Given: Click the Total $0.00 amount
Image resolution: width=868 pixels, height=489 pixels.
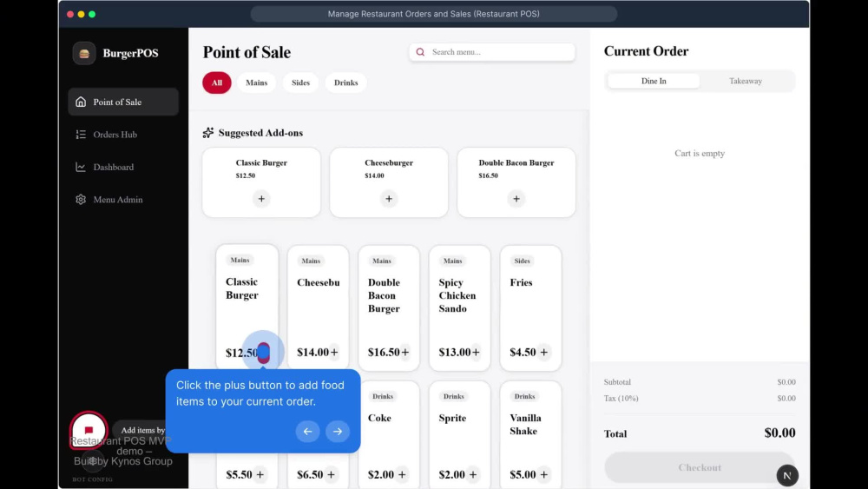Looking at the screenshot, I should point(779,433).
